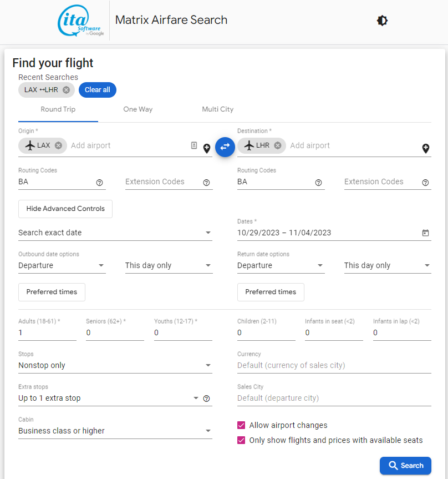Swap origin and destination airports
The width and height of the screenshot is (448, 479).
225,147
